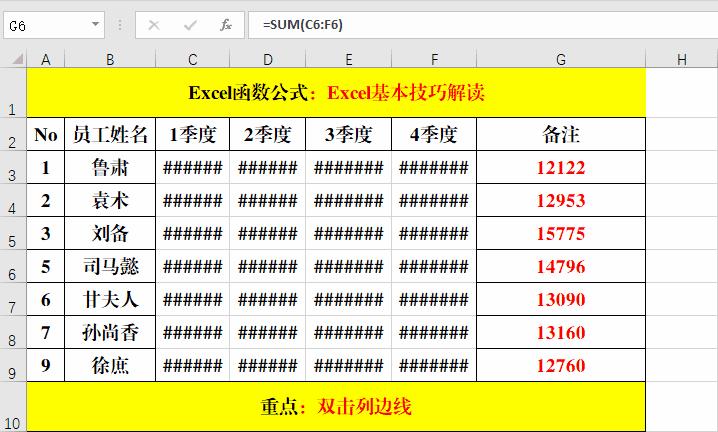Select column F header

click(434, 60)
